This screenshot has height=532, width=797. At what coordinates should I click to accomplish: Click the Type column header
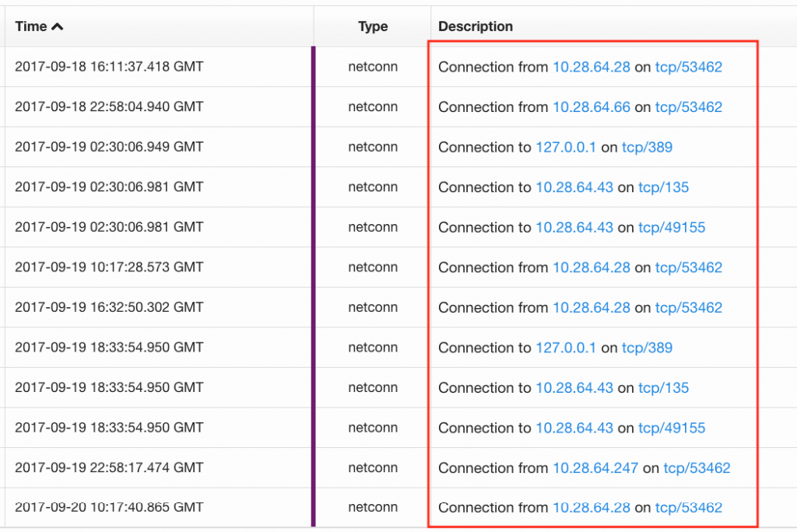[x=373, y=26]
